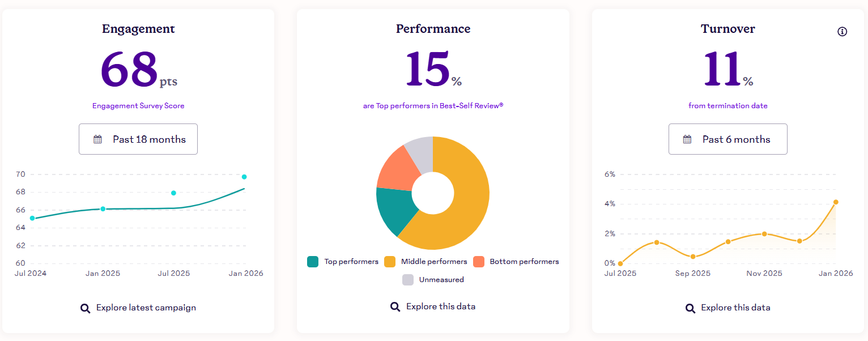868x341 pixels.
Task: Open the Past 18 months date dropdown
Action: tap(138, 139)
